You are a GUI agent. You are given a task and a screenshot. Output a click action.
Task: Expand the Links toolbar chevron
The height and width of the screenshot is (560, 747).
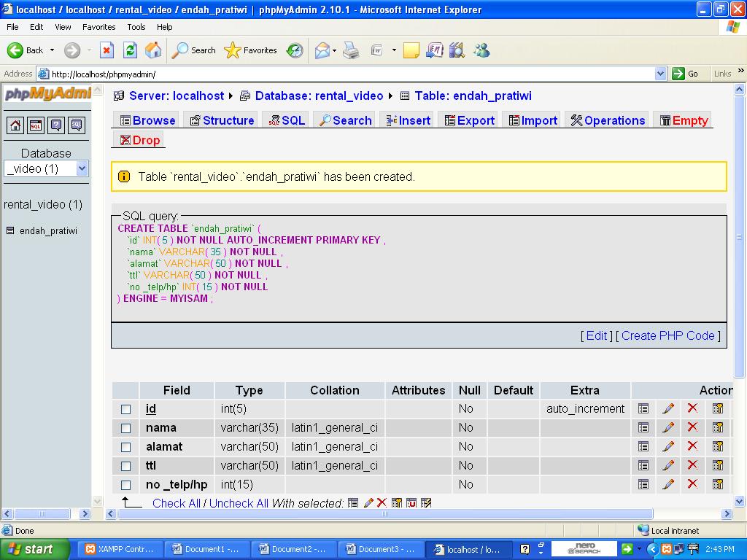point(741,71)
